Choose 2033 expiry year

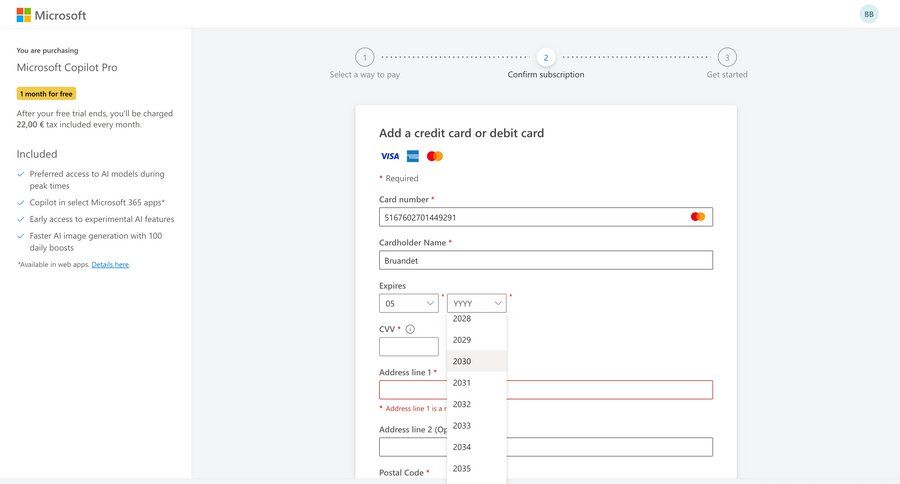tap(476, 425)
